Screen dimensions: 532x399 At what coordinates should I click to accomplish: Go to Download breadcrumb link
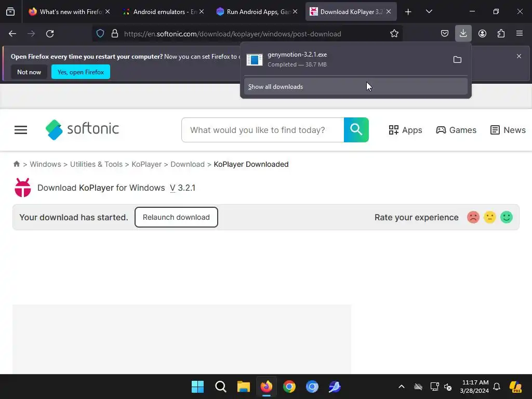[188, 164]
